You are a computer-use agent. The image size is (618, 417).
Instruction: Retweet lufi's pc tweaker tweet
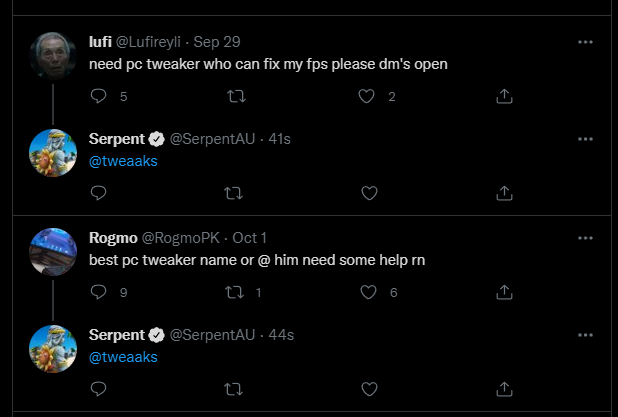click(234, 97)
